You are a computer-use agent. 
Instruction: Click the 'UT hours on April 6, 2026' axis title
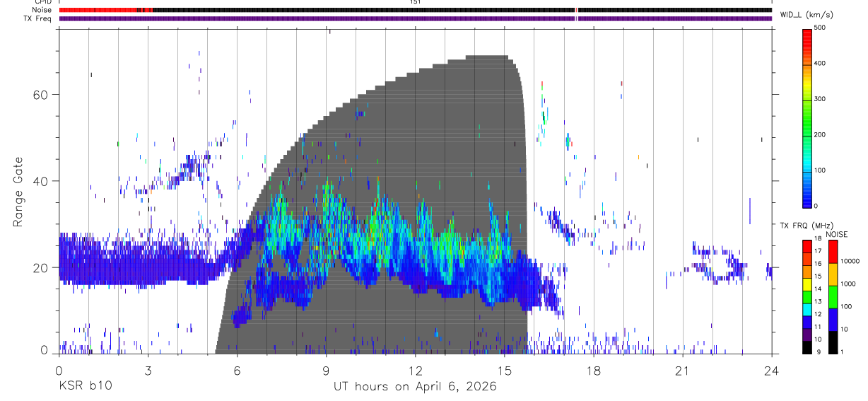pyautogui.click(x=415, y=387)
